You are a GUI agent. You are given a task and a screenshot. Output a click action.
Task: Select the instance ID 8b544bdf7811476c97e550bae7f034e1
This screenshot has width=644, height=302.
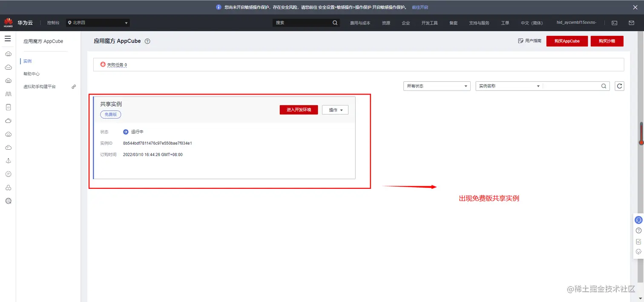tap(158, 143)
